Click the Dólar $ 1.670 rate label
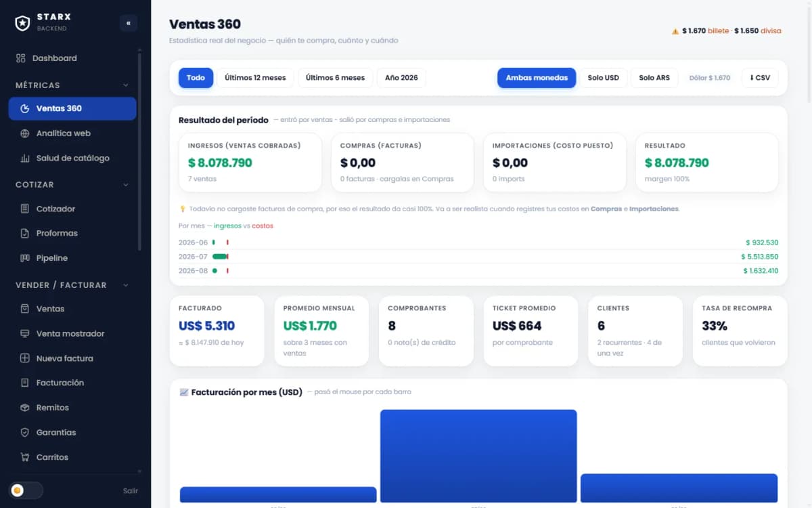The image size is (812, 508). point(710,78)
